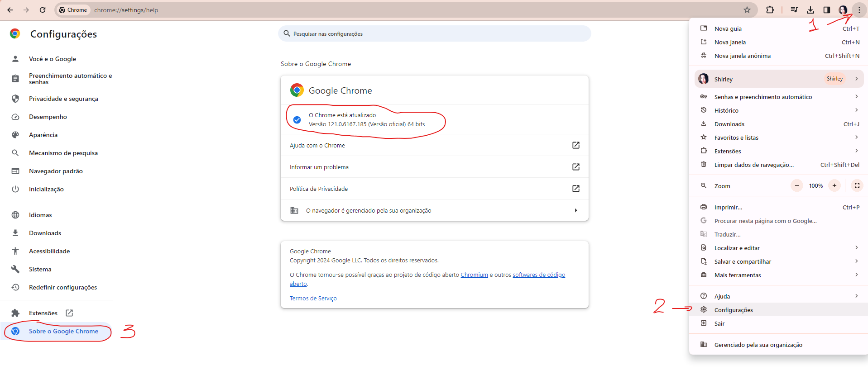
Task: Expand Histórico submenu in menu
Action: (x=778, y=110)
